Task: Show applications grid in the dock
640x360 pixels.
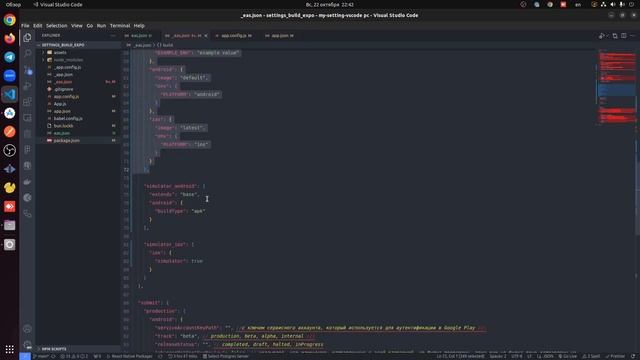Action: [x=9, y=349]
